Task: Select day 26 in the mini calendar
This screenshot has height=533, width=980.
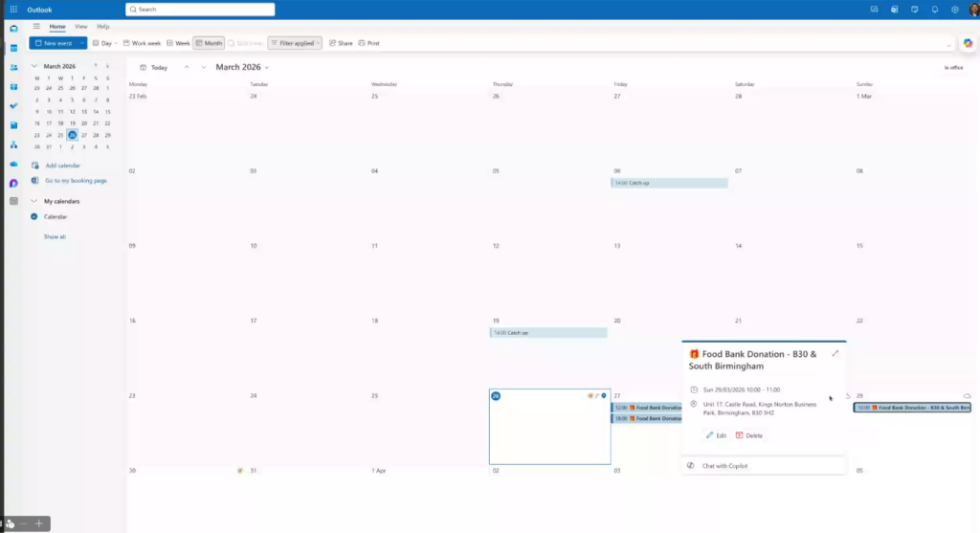Action: point(73,135)
